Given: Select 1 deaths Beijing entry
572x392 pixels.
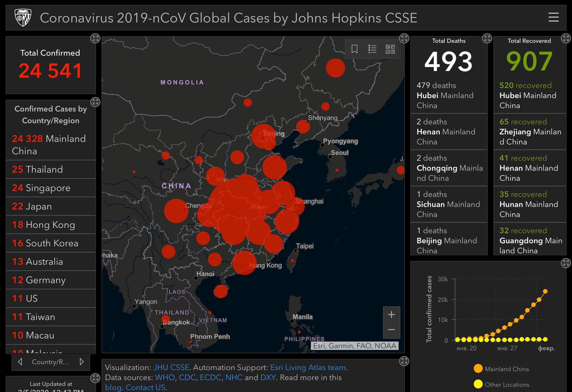Looking at the screenshot, I should click(x=449, y=239).
